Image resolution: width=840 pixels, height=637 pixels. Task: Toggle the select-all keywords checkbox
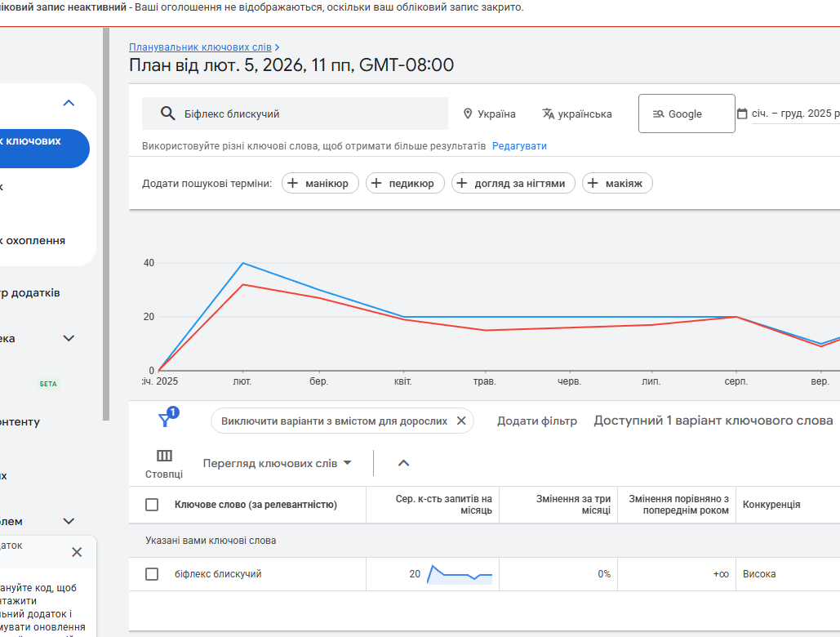click(x=152, y=505)
